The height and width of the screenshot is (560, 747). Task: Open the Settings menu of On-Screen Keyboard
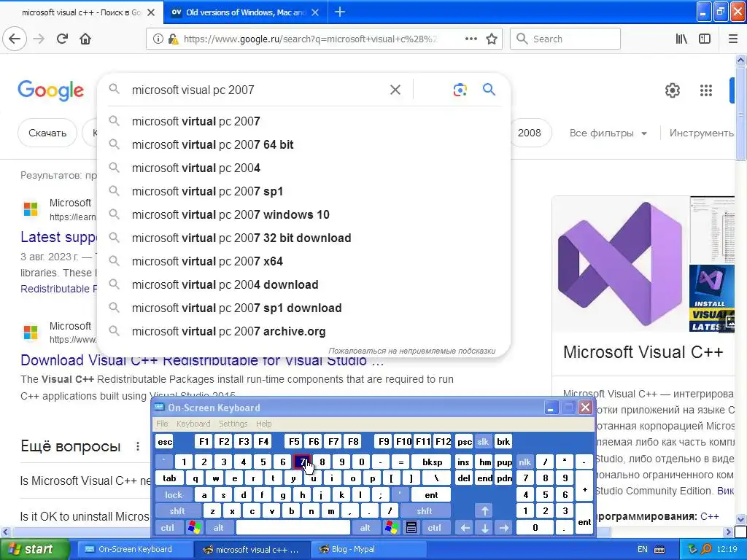(233, 424)
